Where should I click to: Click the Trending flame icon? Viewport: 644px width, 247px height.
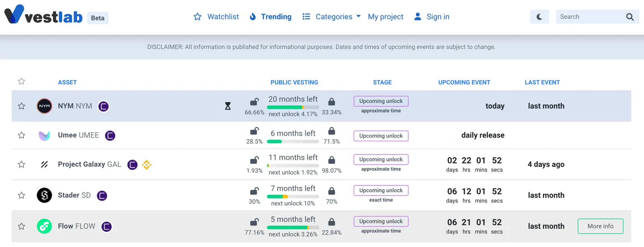click(x=253, y=16)
